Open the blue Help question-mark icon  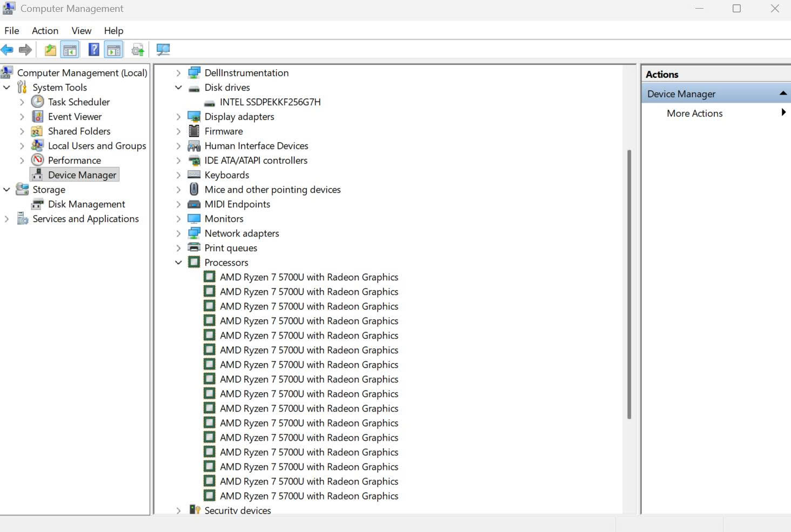(93, 50)
